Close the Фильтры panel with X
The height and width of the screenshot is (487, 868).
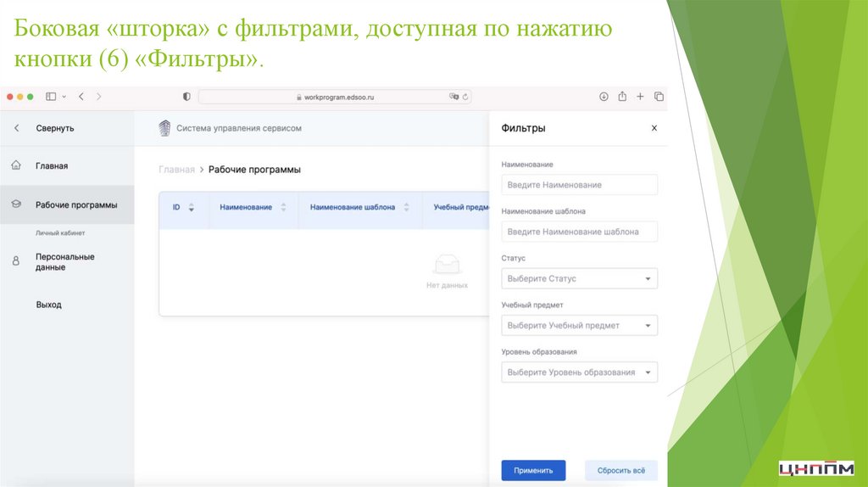[x=654, y=128]
